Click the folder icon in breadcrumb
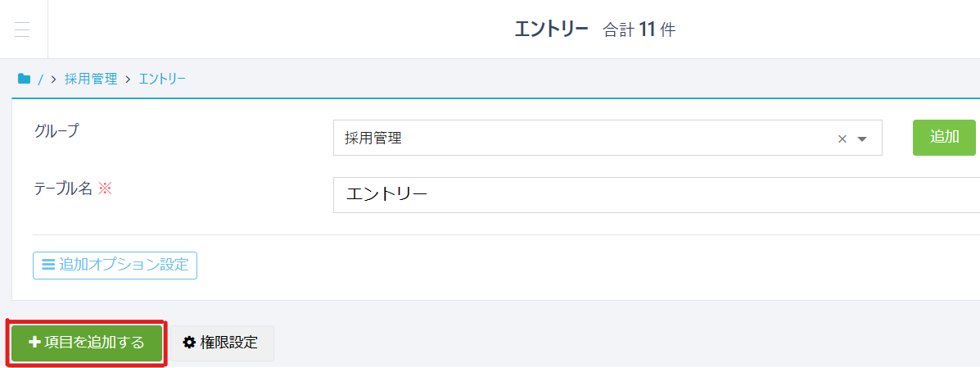Image resolution: width=980 pixels, height=368 pixels. pyautogui.click(x=24, y=80)
